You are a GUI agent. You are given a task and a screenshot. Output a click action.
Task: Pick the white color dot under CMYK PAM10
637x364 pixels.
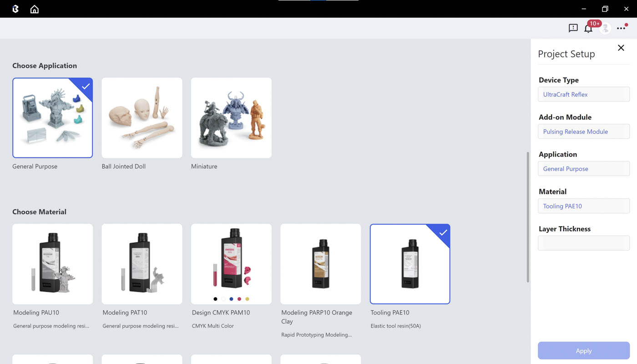223,299
